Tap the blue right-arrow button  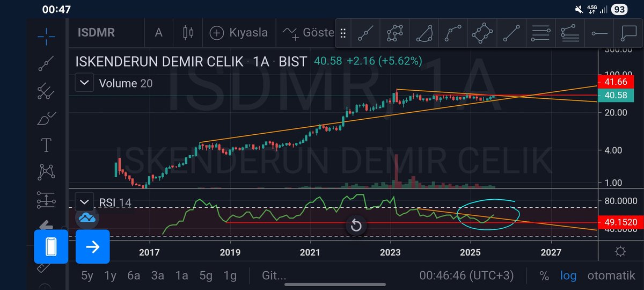click(92, 247)
